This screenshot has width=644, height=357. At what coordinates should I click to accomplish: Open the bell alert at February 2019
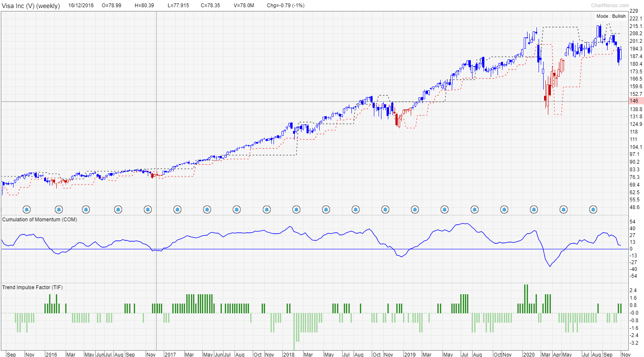pyautogui.click(x=415, y=209)
